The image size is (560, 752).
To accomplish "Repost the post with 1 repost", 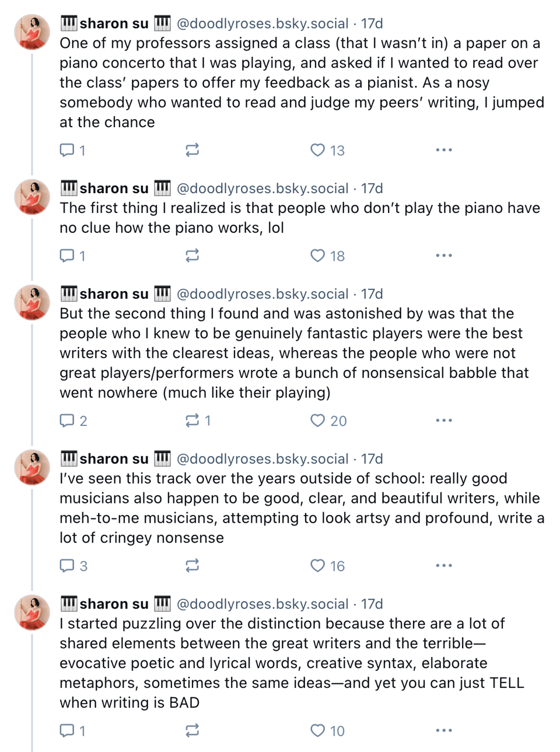I will [192, 421].
